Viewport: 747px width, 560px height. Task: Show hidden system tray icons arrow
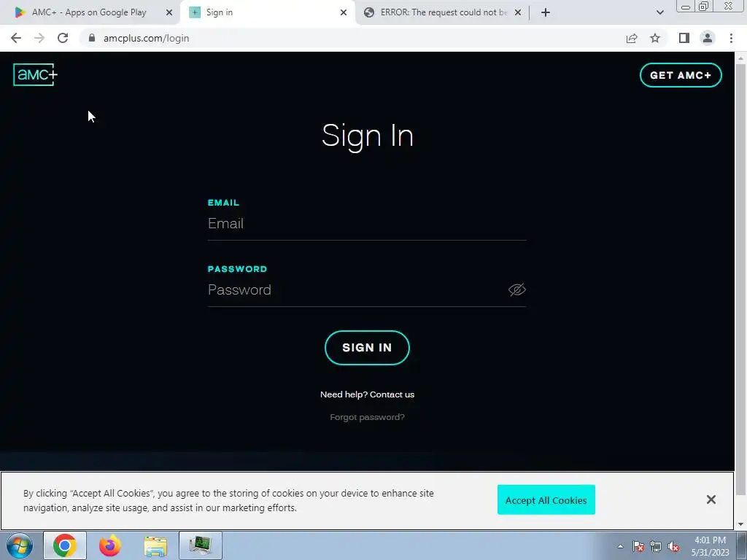(x=620, y=546)
